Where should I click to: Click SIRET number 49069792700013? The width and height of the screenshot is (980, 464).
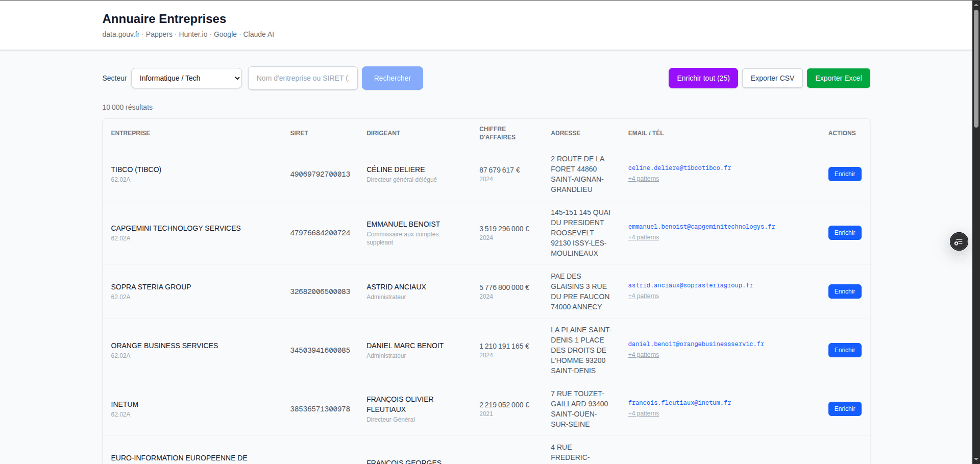click(320, 174)
